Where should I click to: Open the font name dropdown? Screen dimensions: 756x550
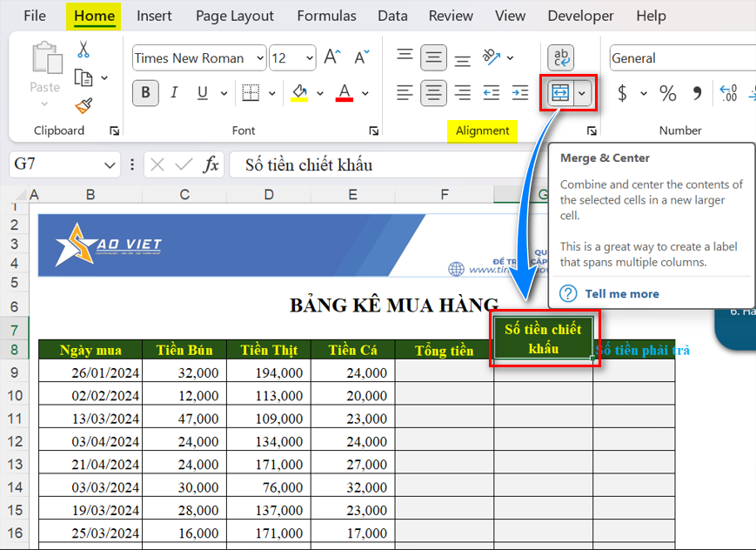(260, 58)
